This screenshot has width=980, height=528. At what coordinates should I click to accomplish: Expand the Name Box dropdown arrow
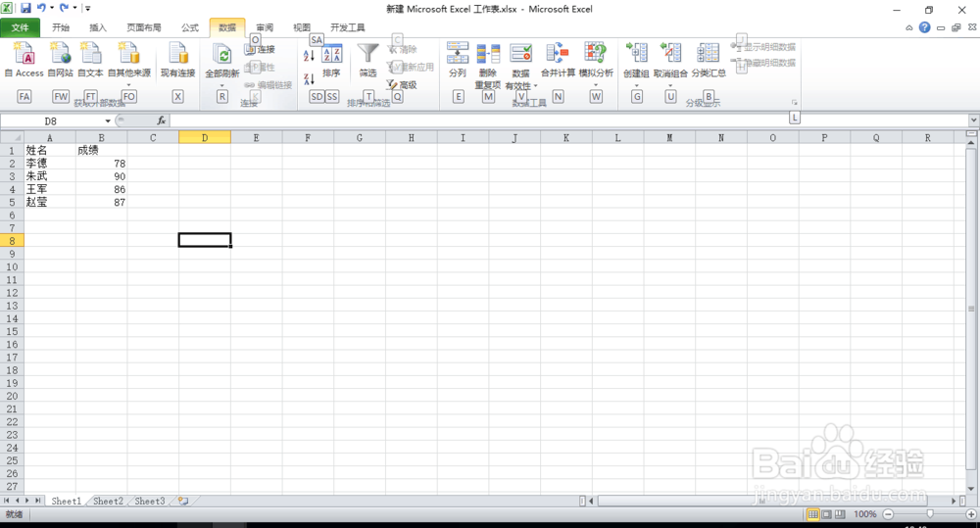[x=108, y=120]
